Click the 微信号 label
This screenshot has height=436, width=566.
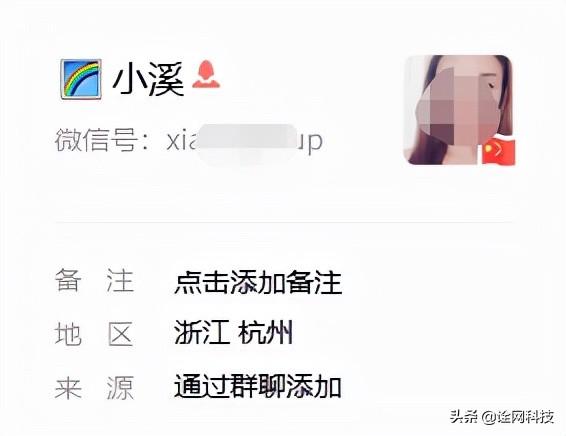[96, 140]
